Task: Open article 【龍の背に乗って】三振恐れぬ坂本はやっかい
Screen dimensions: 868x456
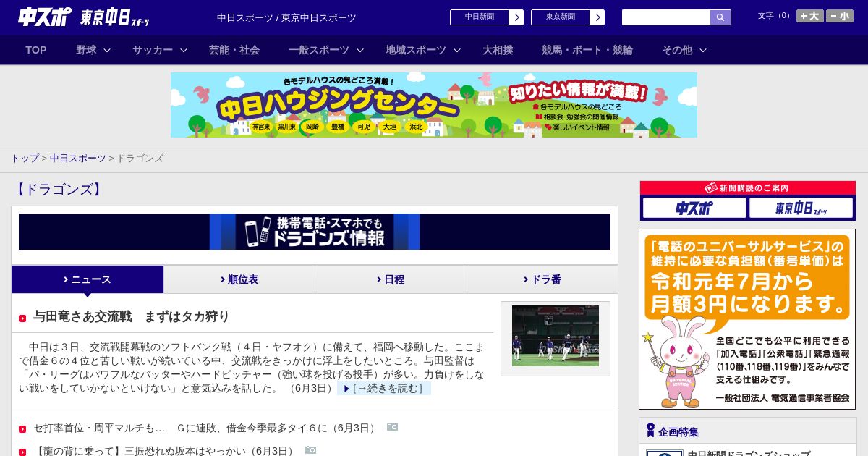Action: point(166,451)
